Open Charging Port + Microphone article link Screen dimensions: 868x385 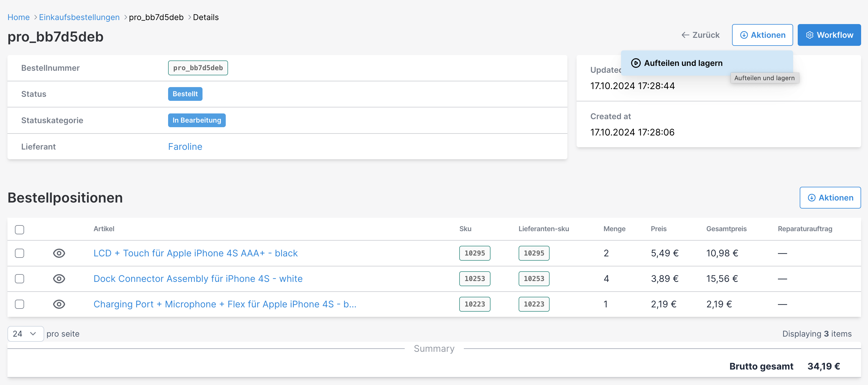point(225,304)
